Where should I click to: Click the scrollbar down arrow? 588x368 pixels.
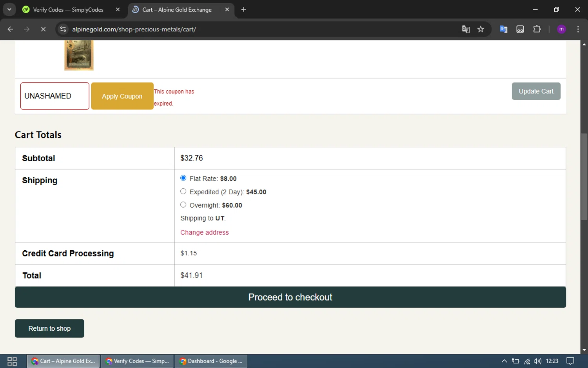click(584, 350)
